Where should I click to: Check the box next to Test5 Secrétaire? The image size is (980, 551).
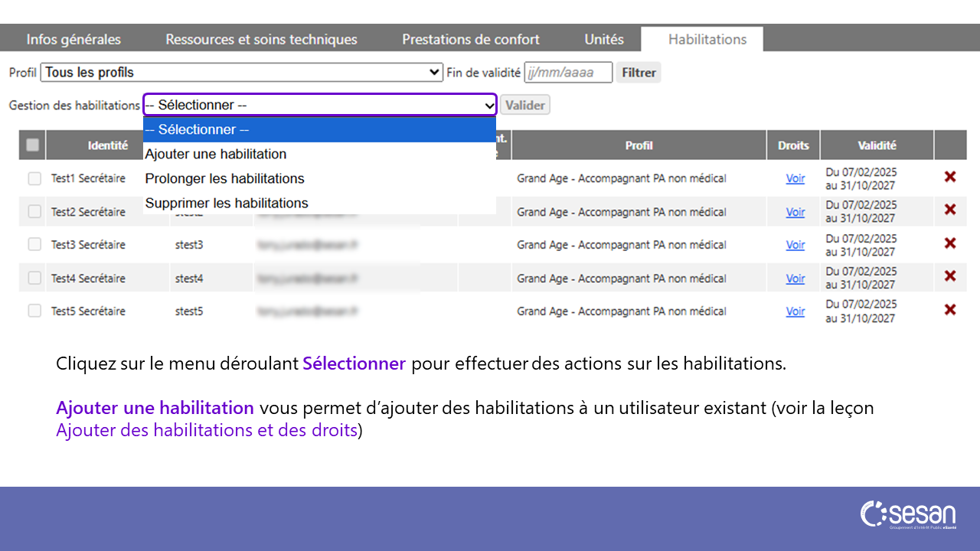point(34,311)
